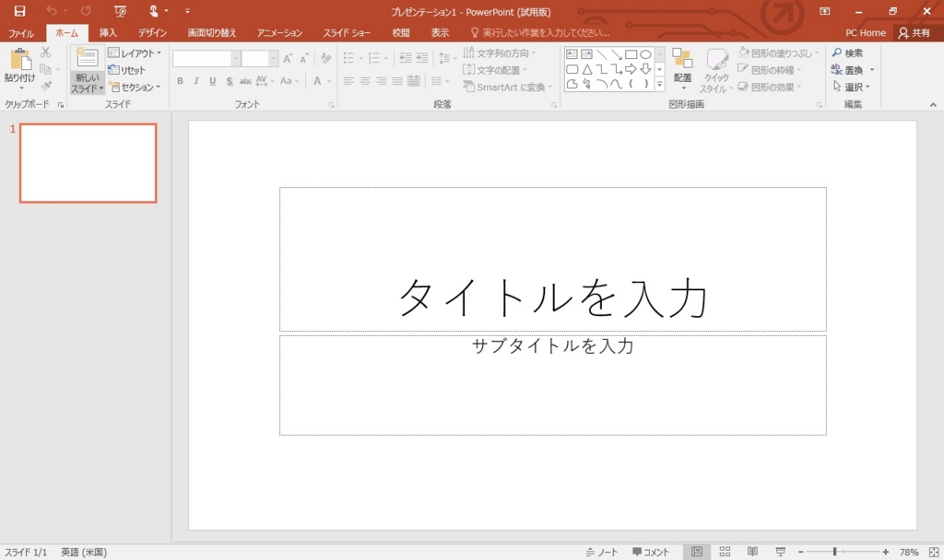Click the Paste clipboard icon
Viewport: 944px width, 560px height.
[20, 60]
